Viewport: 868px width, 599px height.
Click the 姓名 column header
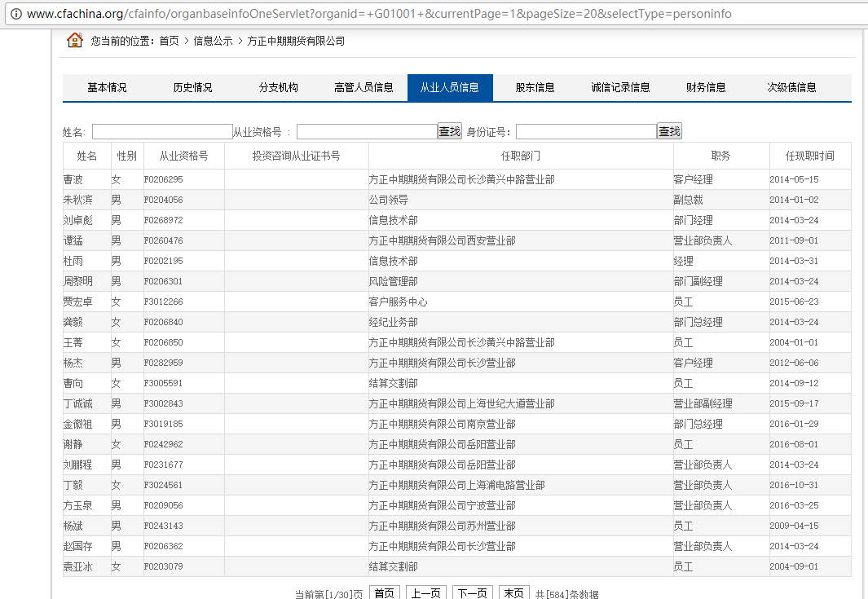(87, 156)
